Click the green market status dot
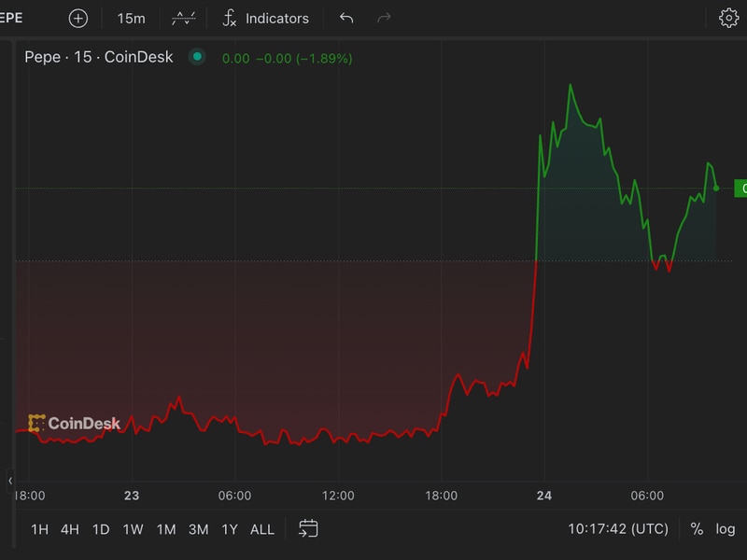 pyautogui.click(x=197, y=57)
